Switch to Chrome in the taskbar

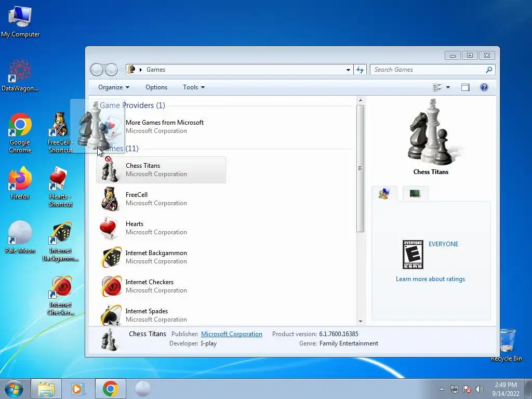110,389
